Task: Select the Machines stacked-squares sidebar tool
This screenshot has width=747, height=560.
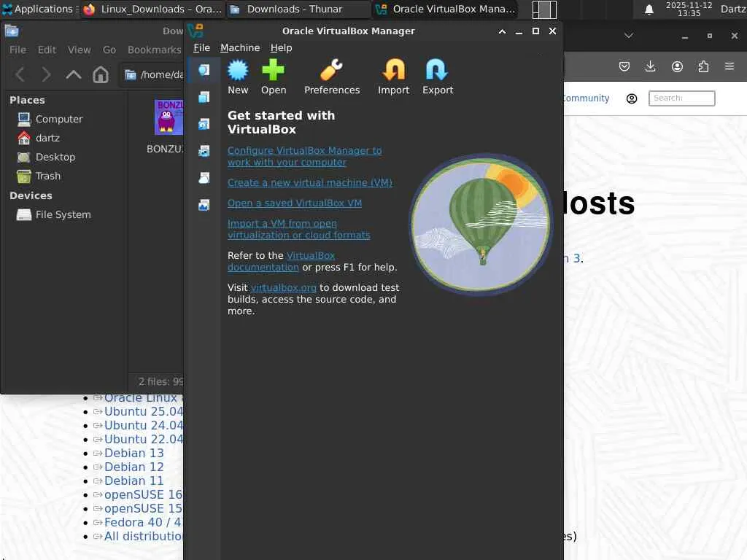Action: point(204,97)
